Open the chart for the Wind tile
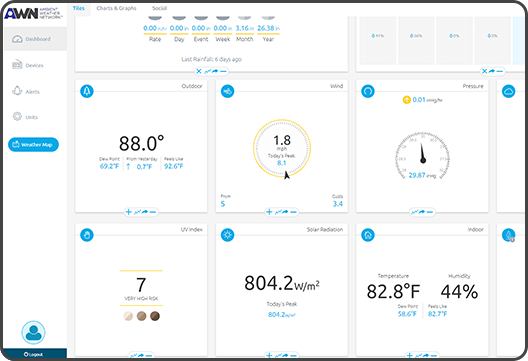The width and height of the screenshot is (528, 361). coord(278,212)
